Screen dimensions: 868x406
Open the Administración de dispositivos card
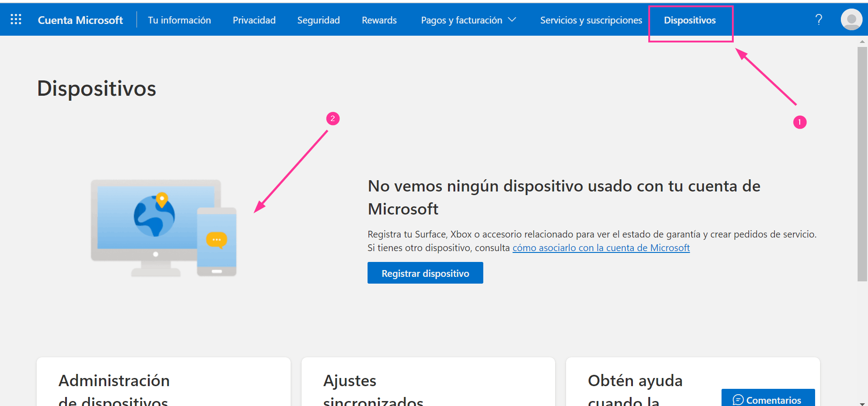tap(163, 382)
